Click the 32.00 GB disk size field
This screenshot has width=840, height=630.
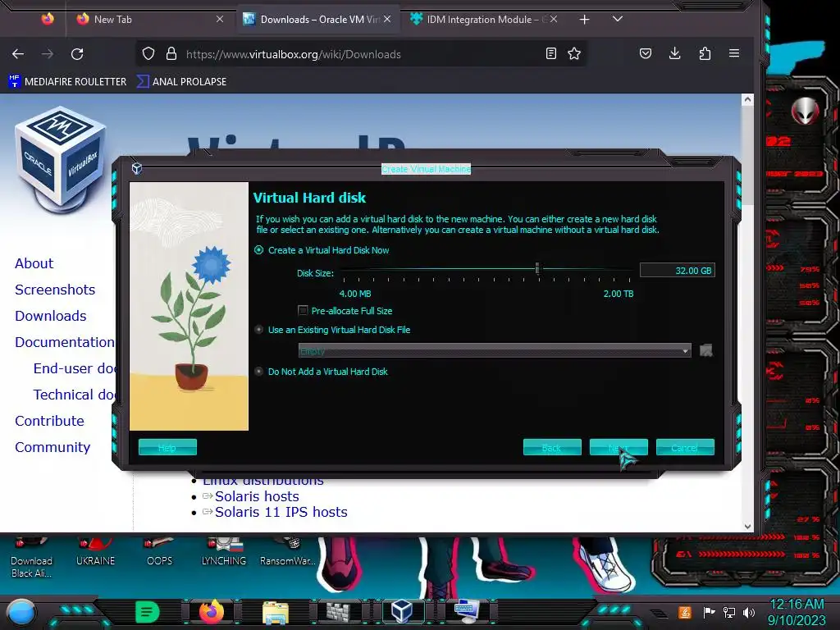click(x=677, y=271)
